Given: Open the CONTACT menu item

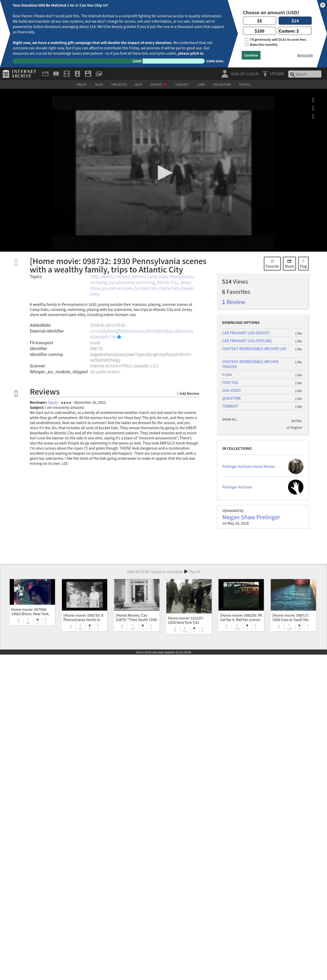Looking at the screenshot, I should point(182,84).
